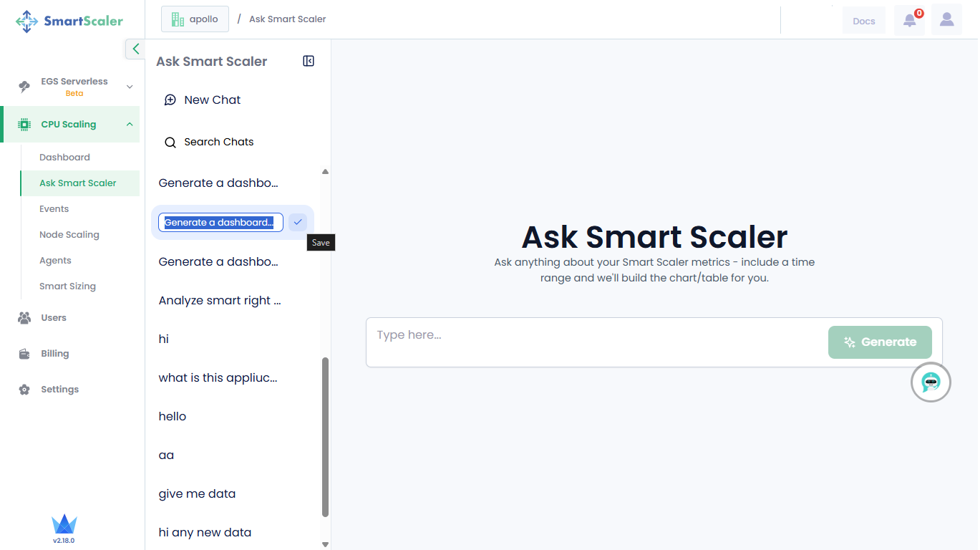Open the Smart Sizing page
Screen dimensions: 980x550
(67, 286)
